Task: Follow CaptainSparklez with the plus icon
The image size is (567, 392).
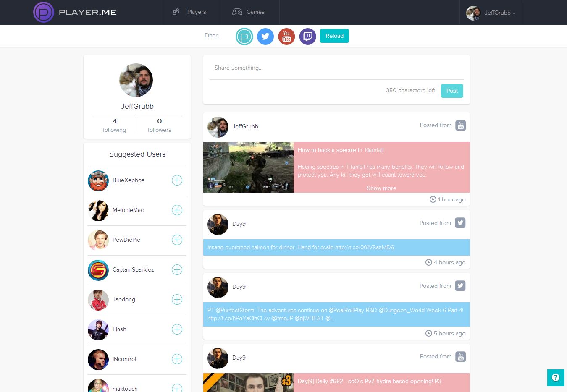Action: 177,270
